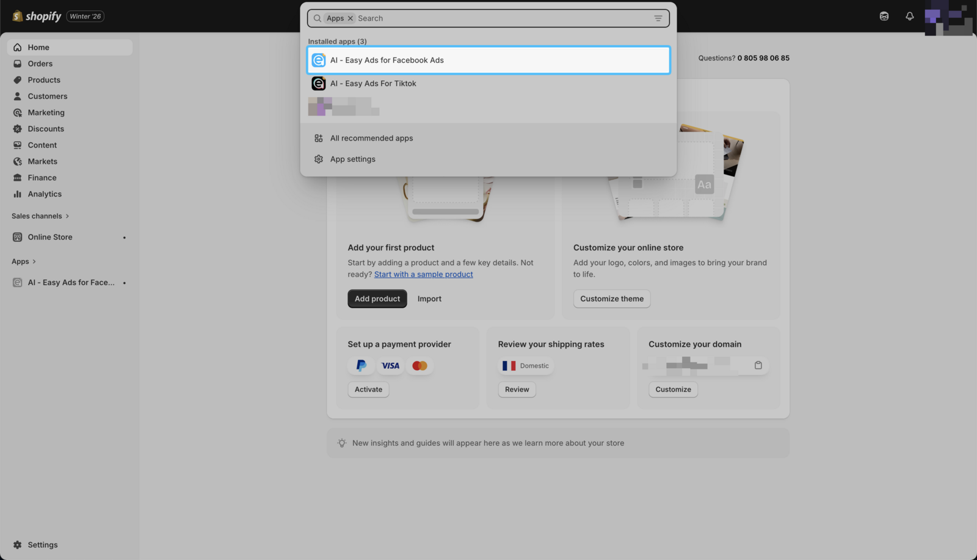Screen dimensions: 977x560
Task: Open Shopify Inbox in the top bar
Action: pyautogui.click(x=884, y=16)
